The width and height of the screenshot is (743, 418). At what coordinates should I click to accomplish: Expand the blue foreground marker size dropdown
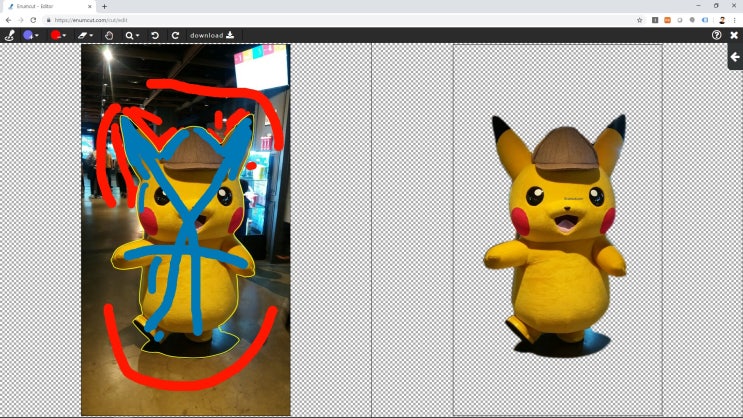[x=37, y=36]
